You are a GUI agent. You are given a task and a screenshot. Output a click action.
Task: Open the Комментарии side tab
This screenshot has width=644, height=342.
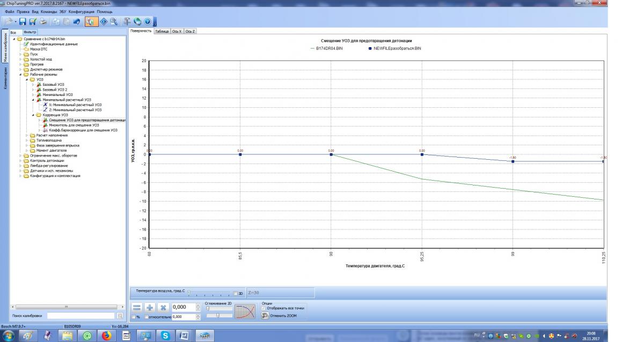(5, 78)
